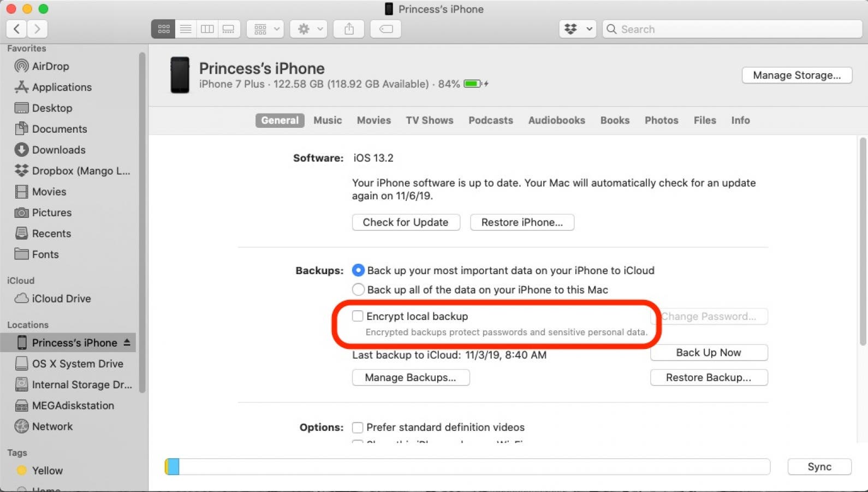Eject Princess's iPhone from sidebar
The image size is (868, 492).
pyautogui.click(x=127, y=342)
